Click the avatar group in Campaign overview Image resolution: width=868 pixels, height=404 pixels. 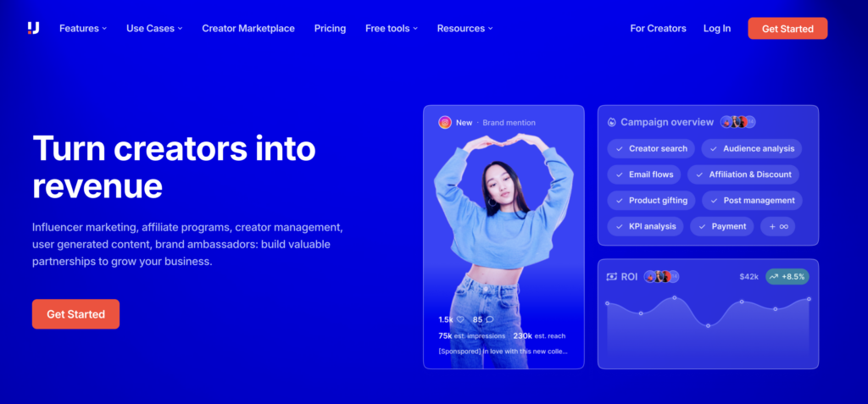738,122
